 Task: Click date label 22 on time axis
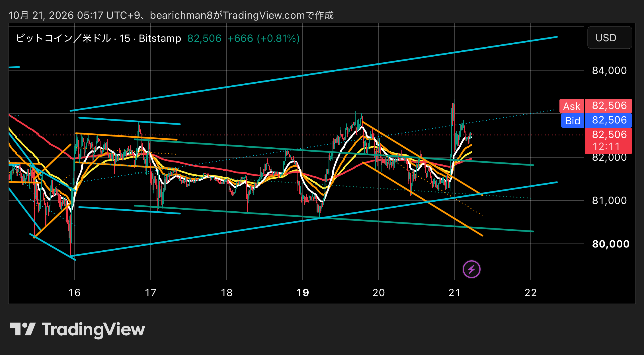click(x=531, y=293)
